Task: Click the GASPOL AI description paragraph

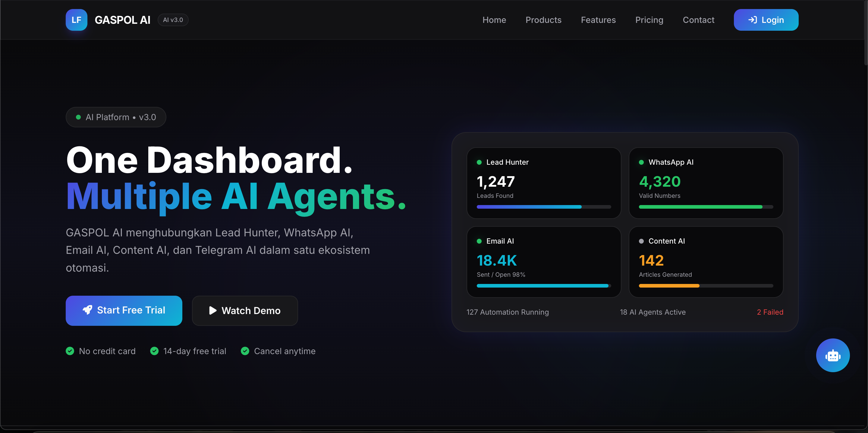Action: [x=218, y=250]
